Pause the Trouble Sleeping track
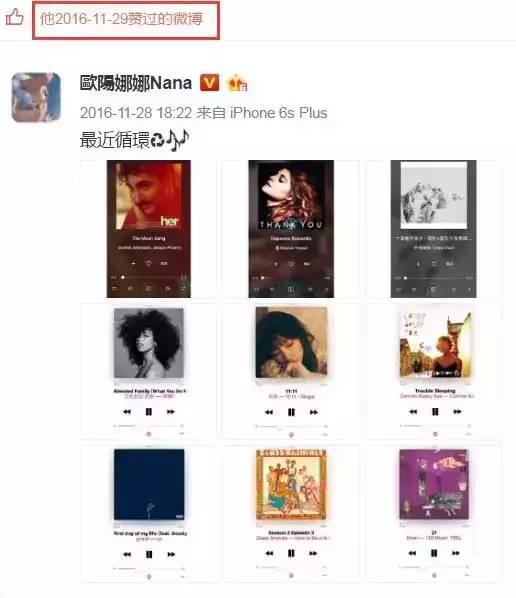 coord(435,412)
